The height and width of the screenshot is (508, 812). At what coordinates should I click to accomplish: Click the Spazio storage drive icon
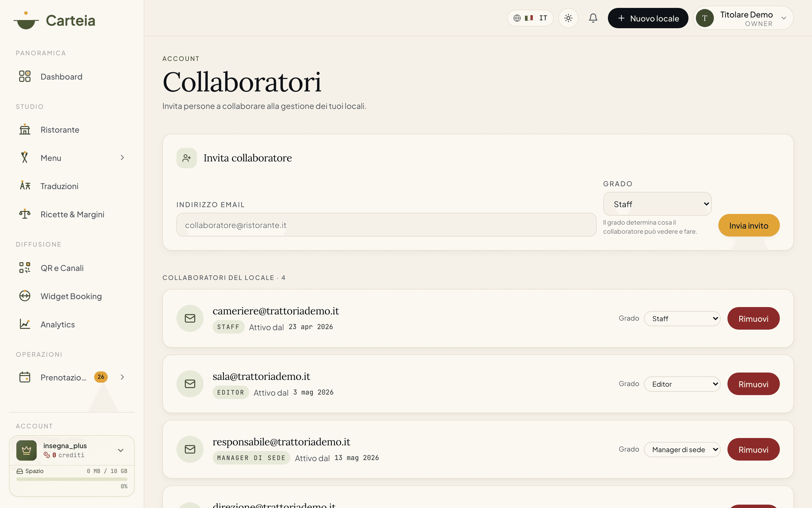[20, 471]
